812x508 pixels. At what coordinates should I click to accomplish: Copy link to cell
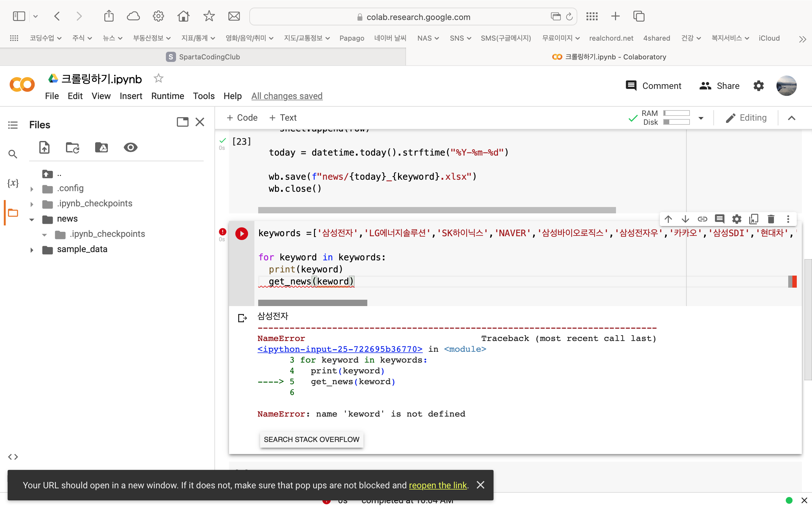click(702, 219)
